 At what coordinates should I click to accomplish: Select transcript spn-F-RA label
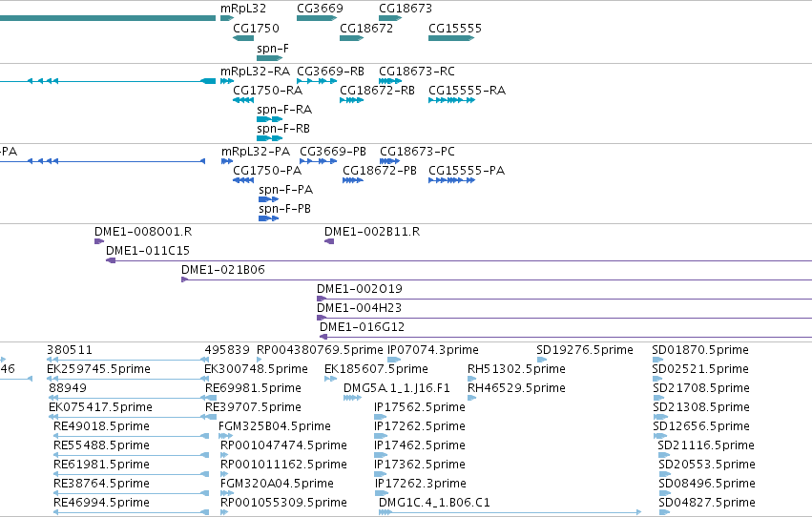(284, 110)
